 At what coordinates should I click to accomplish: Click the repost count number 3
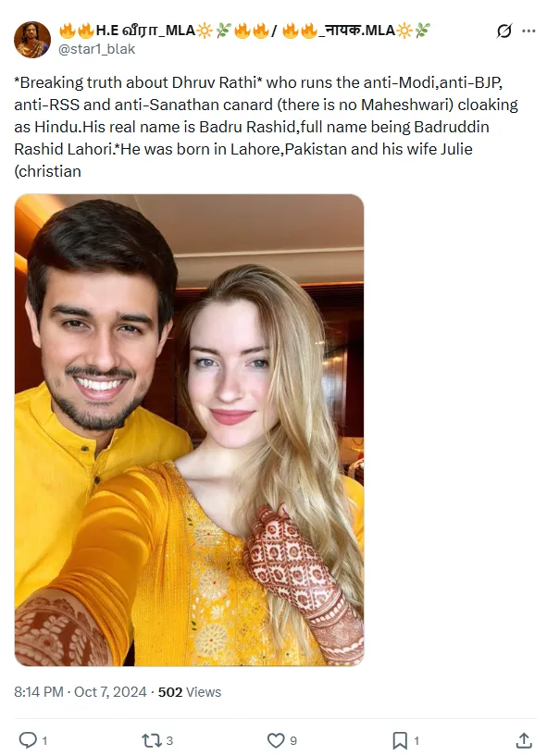(x=169, y=740)
